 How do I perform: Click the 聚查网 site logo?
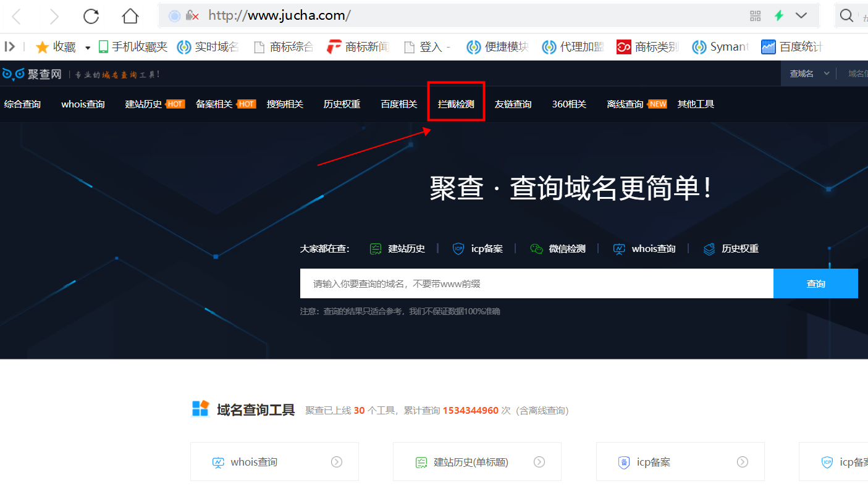click(x=32, y=74)
